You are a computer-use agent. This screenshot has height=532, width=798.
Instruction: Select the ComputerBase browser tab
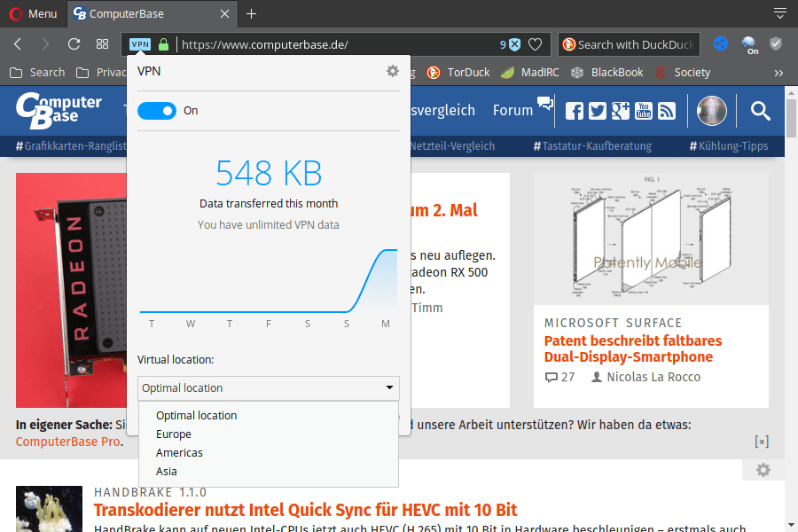tap(153, 14)
